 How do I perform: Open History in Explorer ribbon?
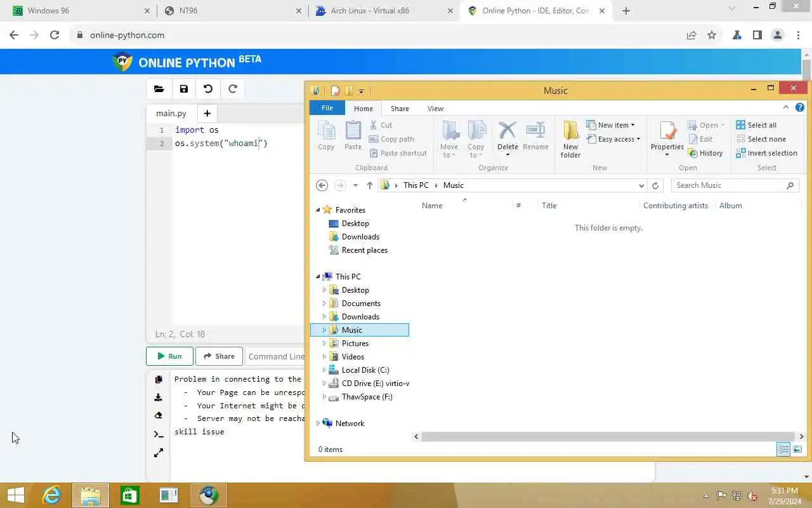click(x=705, y=153)
